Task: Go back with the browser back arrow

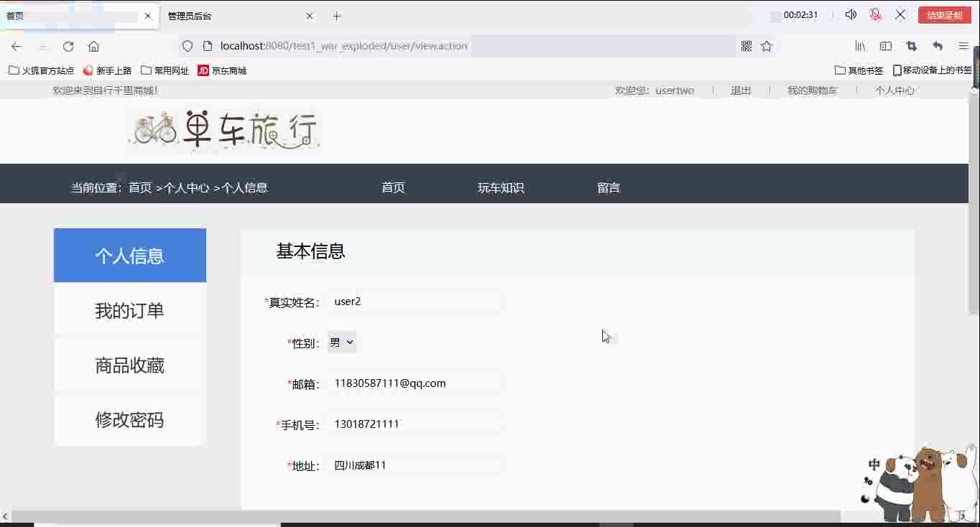Action: (x=17, y=46)
